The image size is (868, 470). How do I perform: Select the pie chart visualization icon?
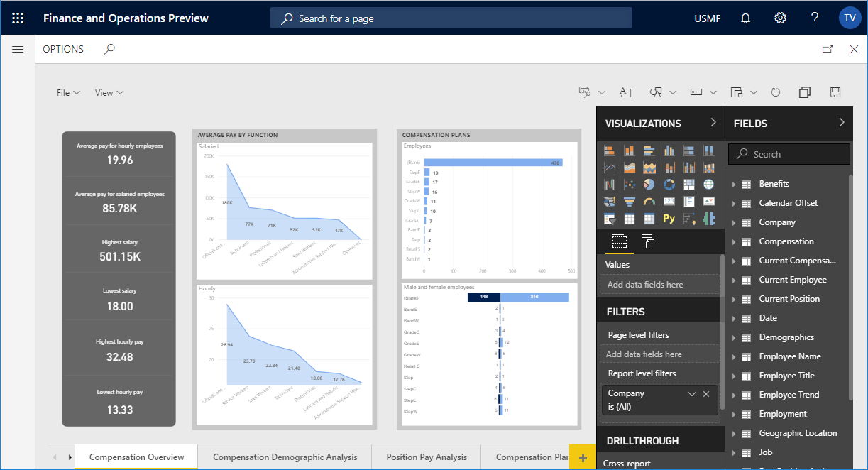pos(649,184)
